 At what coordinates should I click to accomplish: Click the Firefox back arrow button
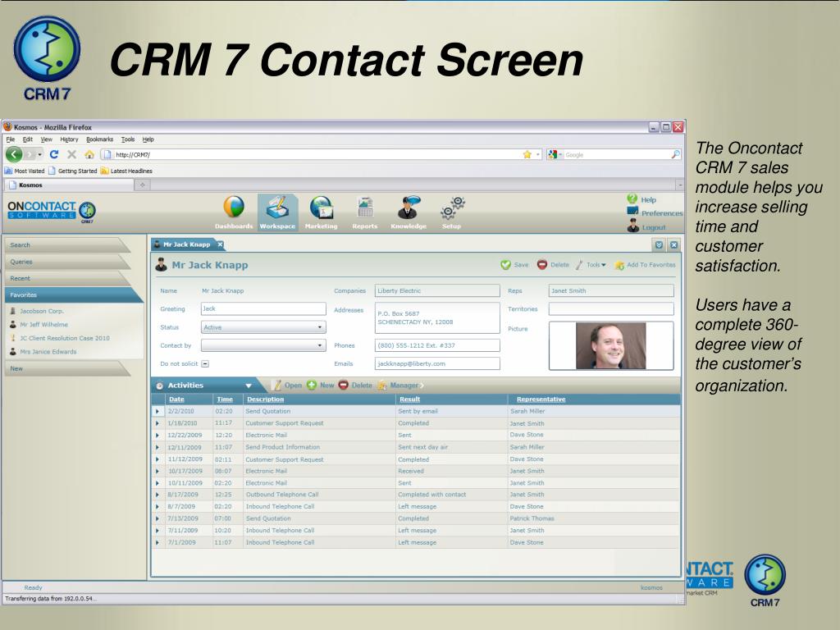[x=15, y=154]
